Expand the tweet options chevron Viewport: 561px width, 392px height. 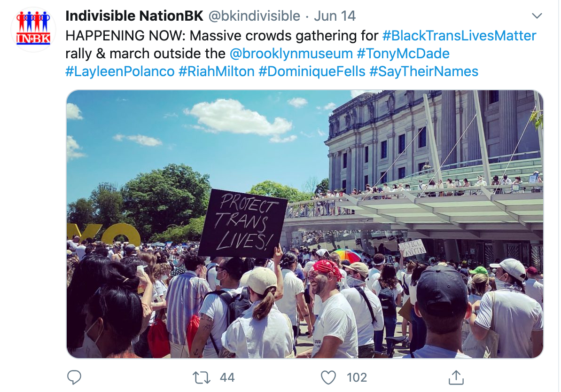tap(537, 16)
